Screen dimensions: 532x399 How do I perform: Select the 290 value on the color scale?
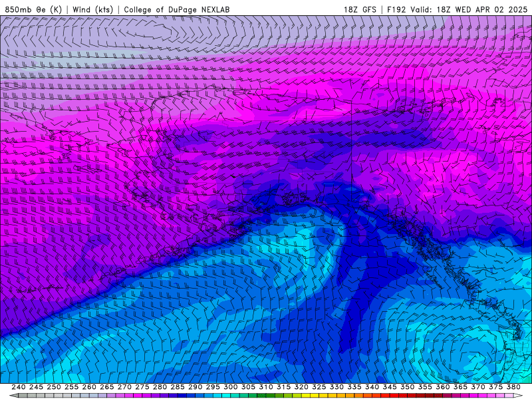point(195,387)
